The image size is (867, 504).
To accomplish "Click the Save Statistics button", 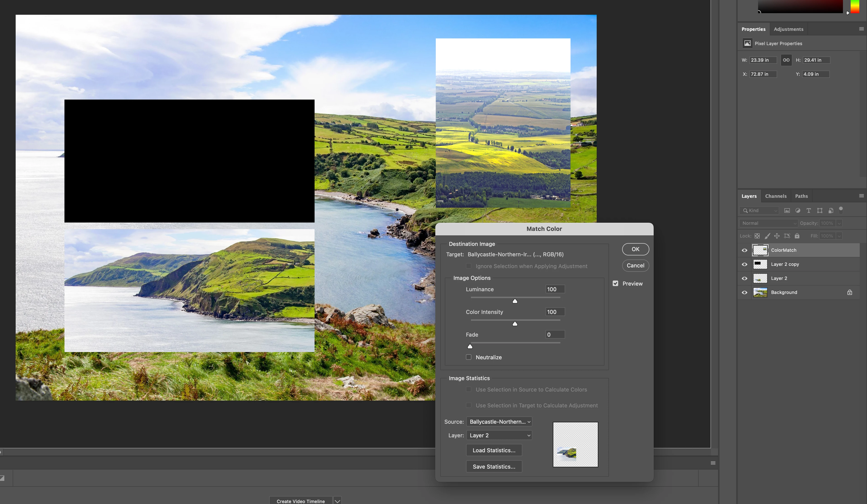I will 494,467.
